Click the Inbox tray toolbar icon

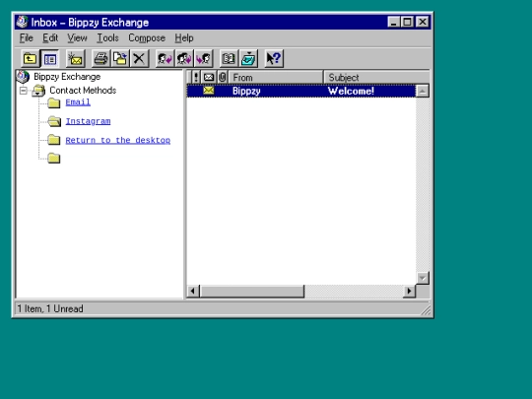[x=248, y=59]
